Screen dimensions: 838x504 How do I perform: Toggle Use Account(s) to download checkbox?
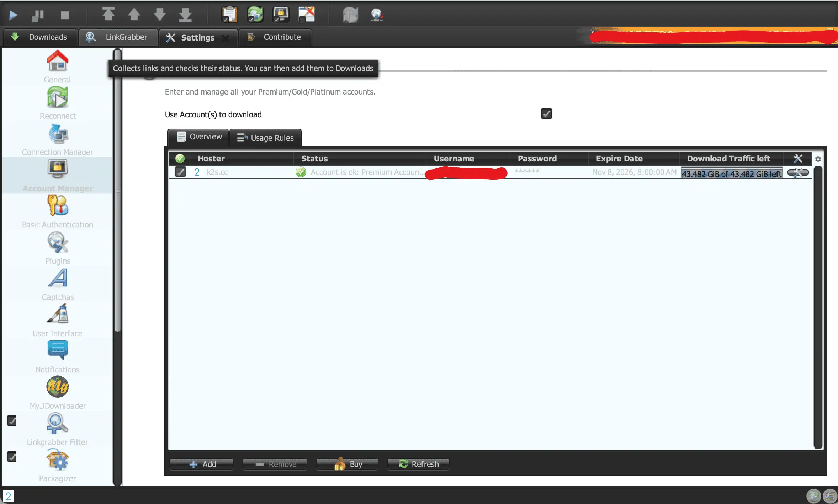coord(546,114)
